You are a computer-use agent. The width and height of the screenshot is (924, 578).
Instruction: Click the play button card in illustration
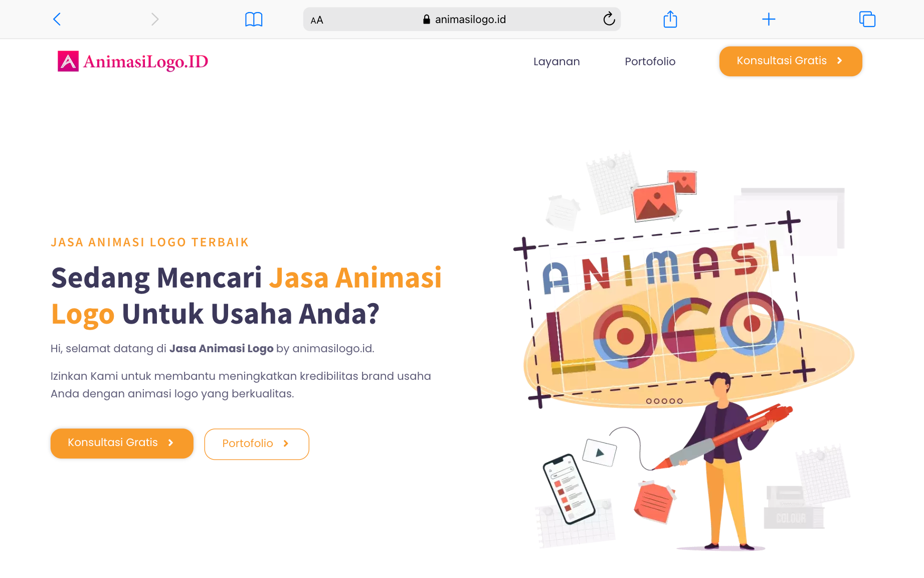tap(600, 453)
